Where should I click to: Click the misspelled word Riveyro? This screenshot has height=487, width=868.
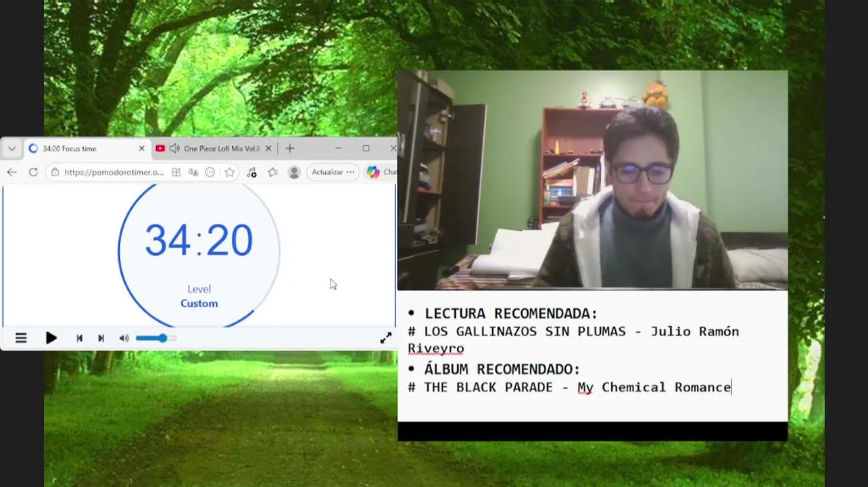point(436,349)
